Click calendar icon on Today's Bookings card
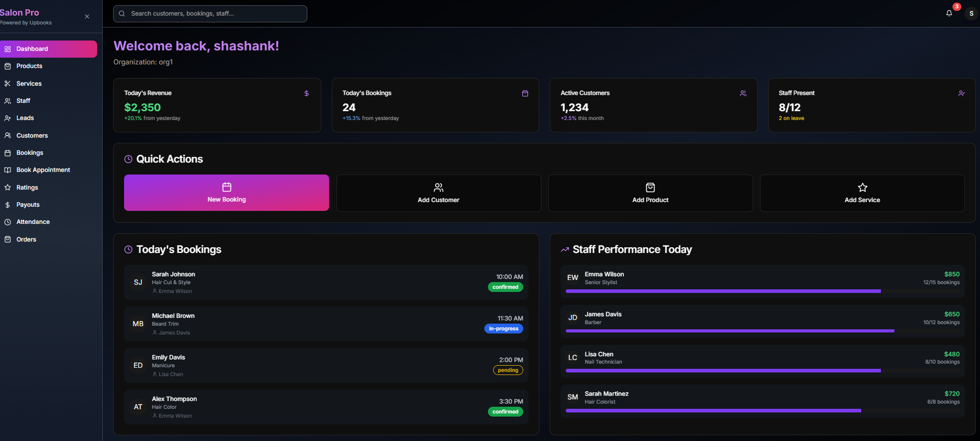The width and height of the screenshot is (980, 441). pos(525,93)
